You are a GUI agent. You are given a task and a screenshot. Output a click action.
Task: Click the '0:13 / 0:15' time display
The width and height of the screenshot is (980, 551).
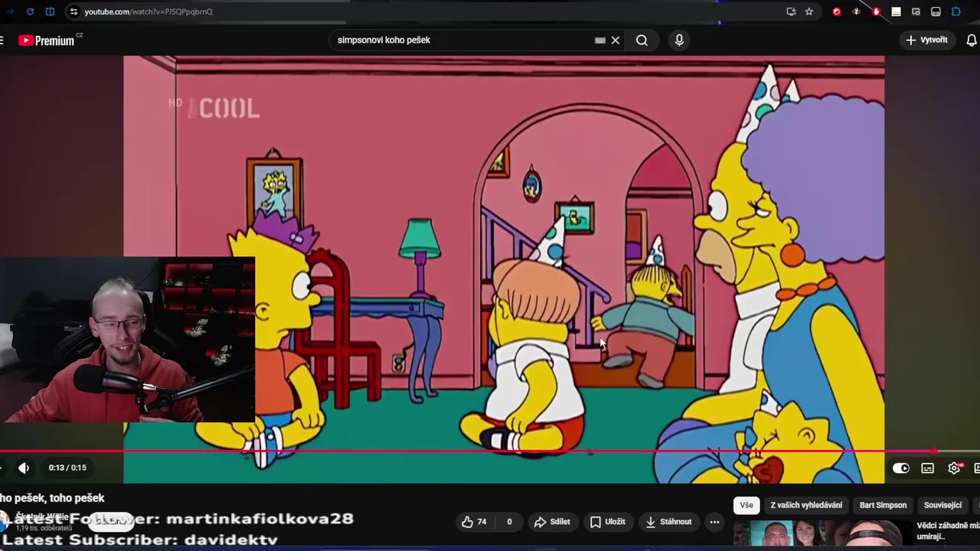pyautogui.click(x=67, y=468)
